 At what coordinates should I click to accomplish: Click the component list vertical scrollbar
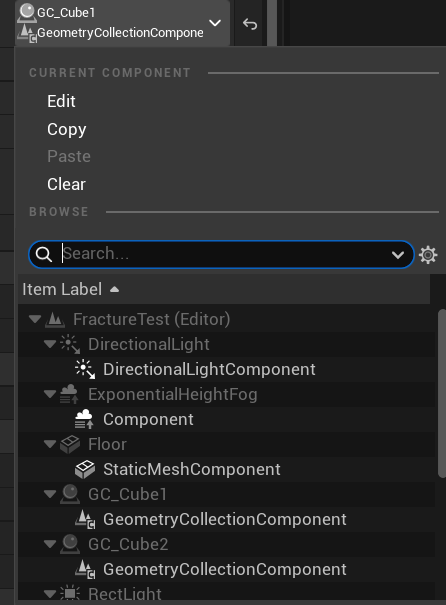442,394
